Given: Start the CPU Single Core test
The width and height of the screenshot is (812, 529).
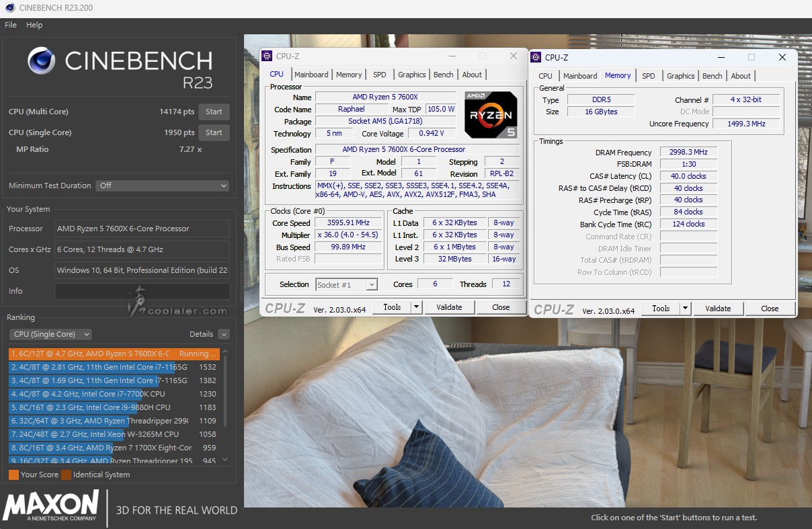Looking at the screenshot, I should pos(214,132).
